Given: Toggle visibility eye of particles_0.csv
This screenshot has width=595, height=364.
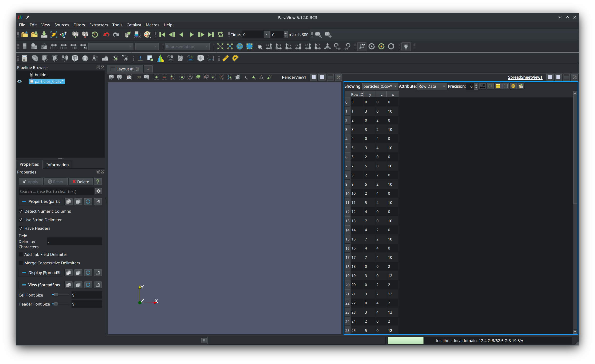Looking at the screenshot, I should (20, 81).
